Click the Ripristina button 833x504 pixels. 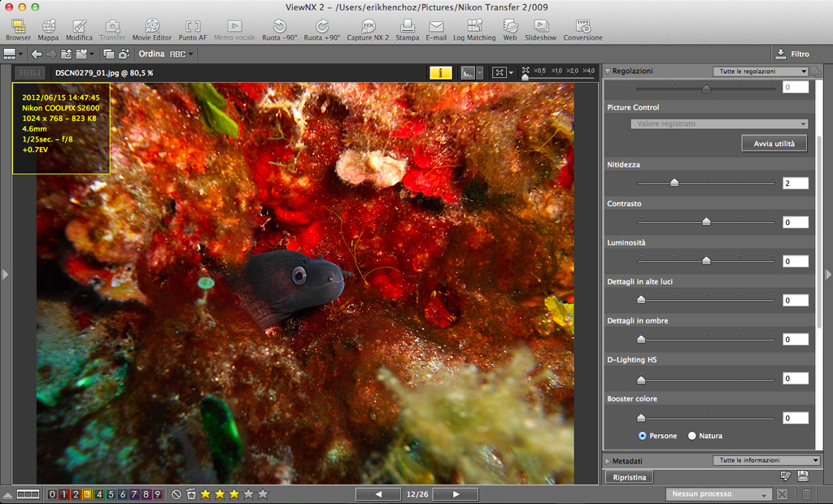629,477
